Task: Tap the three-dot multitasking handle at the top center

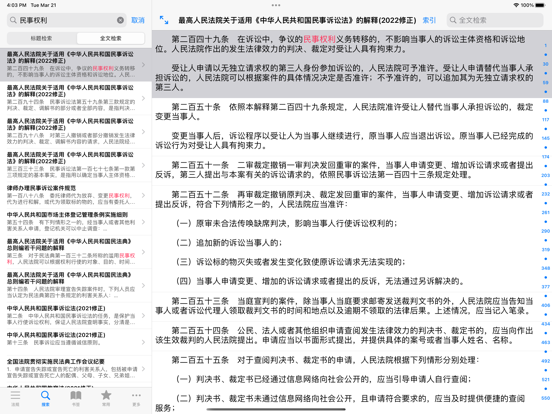Action: pos(276,5)
